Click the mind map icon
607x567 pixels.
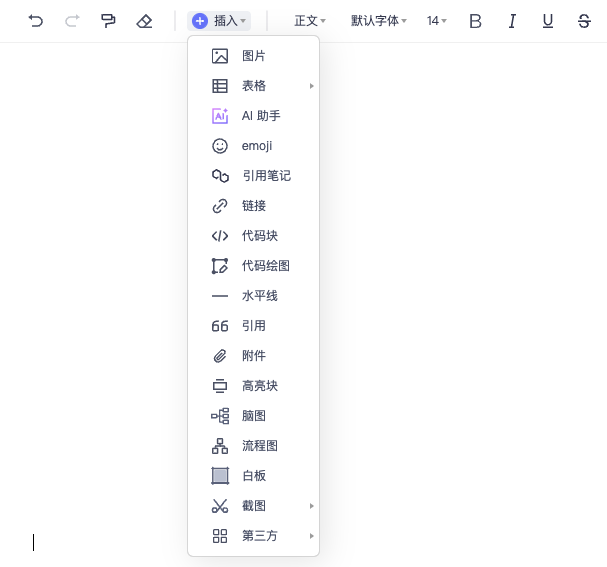pos(220,416)
